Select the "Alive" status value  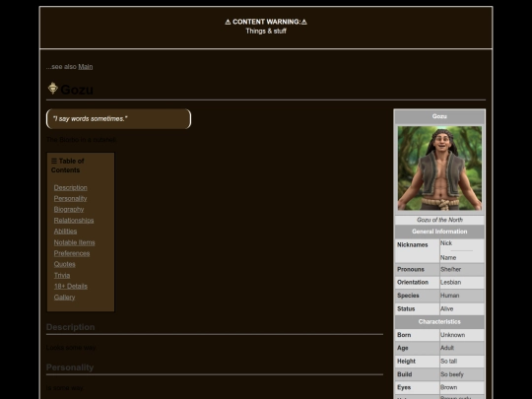click(x=447, y=308)
